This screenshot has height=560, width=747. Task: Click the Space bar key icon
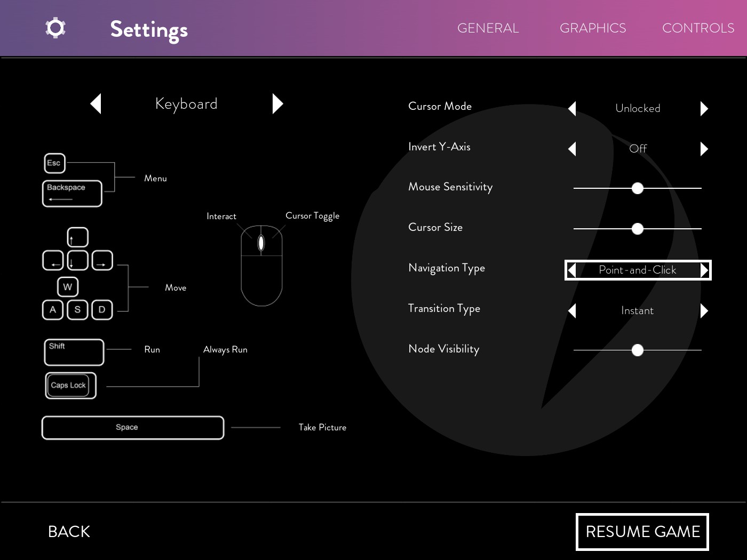tap(132, 427)
